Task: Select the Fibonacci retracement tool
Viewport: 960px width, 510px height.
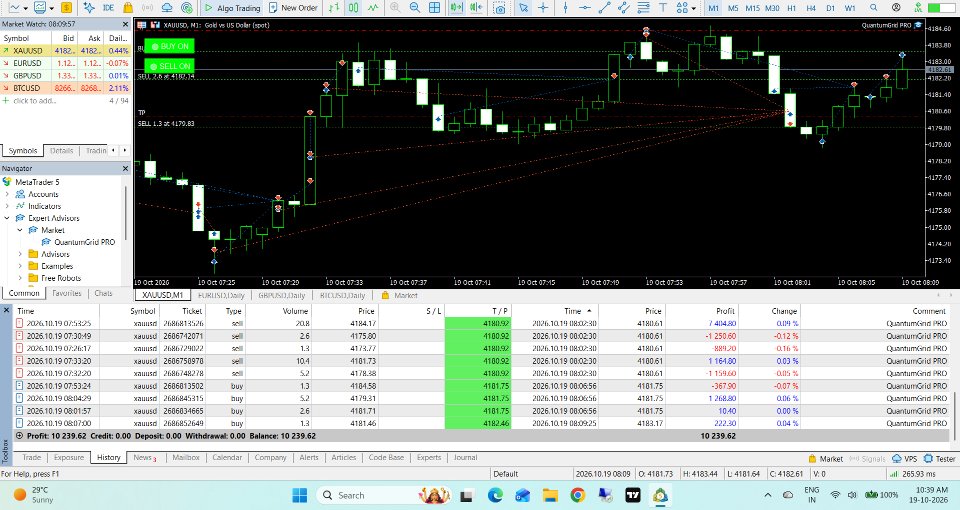Action: (x=643, y=8)
